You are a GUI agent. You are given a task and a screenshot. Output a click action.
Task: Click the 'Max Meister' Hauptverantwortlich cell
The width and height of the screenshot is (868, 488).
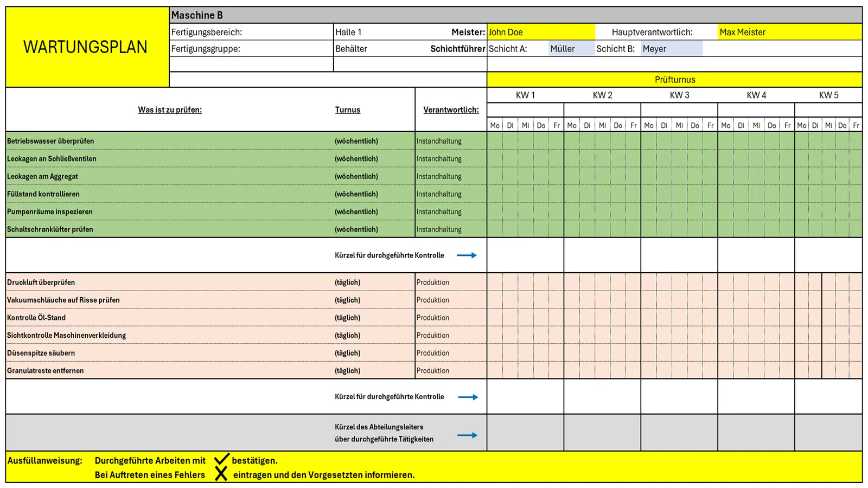(790, 32)
